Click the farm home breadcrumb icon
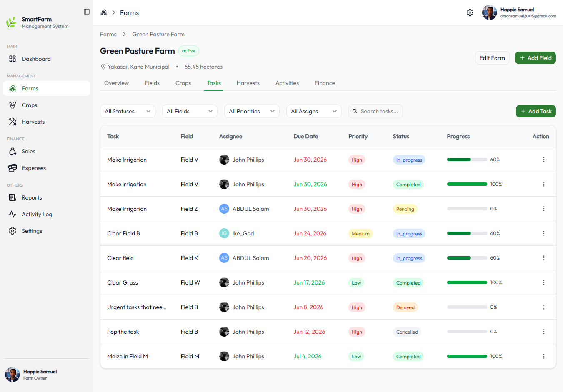The width and height of the screenshot is (563, 392). tap(104, 12)
